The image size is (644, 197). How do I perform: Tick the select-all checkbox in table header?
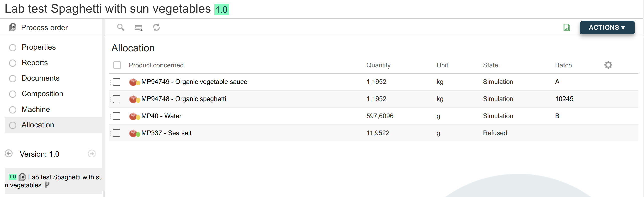(x=117, y=65)
